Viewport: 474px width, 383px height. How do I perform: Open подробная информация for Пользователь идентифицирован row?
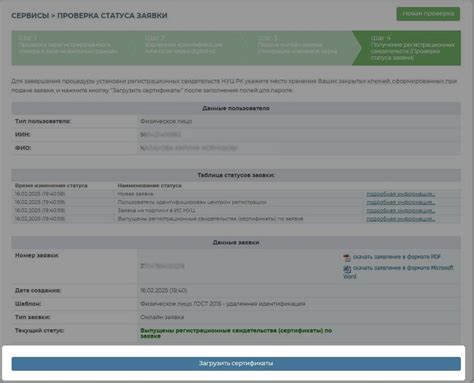click(x=401, y=202)
